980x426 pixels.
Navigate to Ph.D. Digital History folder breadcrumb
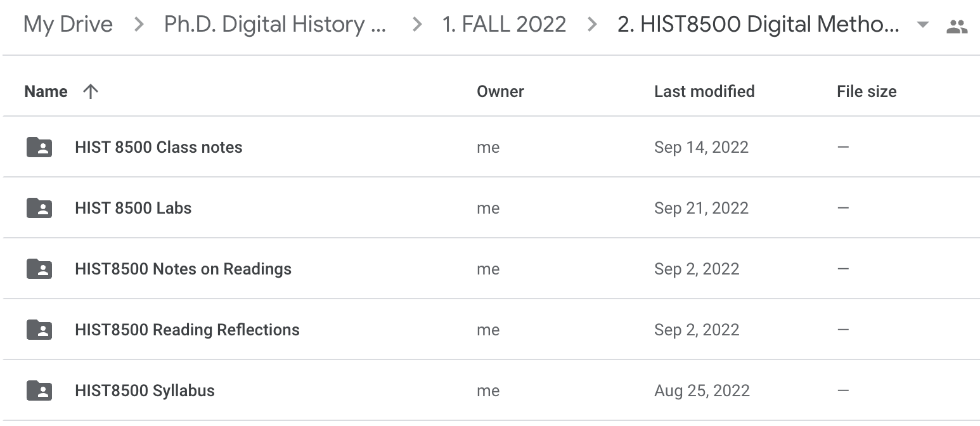click(275, 25)
